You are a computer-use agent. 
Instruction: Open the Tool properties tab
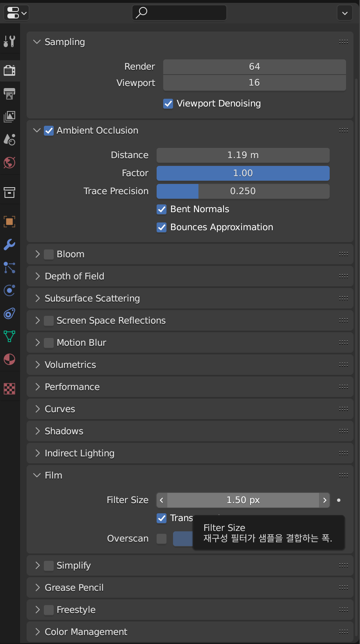point(9,41)
